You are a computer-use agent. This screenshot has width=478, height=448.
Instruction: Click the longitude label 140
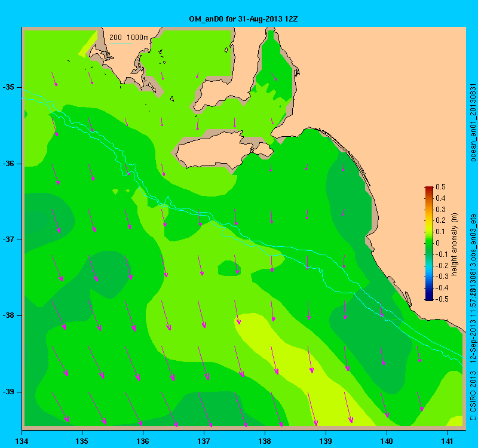click(x=387, y=441)
